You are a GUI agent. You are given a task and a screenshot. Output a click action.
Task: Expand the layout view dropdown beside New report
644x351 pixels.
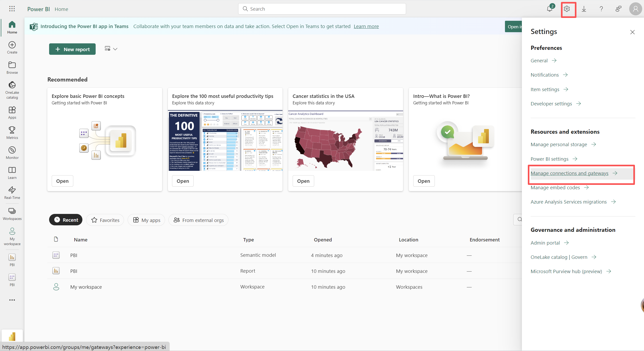point(111,49)
